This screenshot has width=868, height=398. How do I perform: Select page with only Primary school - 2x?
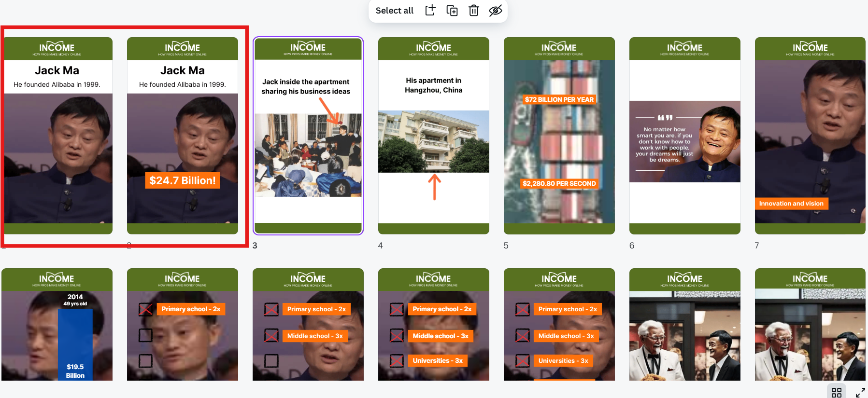click(183, 325)
